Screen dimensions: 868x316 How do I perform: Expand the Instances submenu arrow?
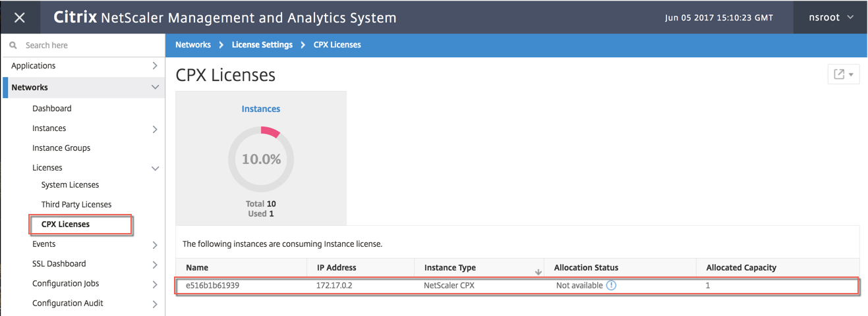coord(155,129)
